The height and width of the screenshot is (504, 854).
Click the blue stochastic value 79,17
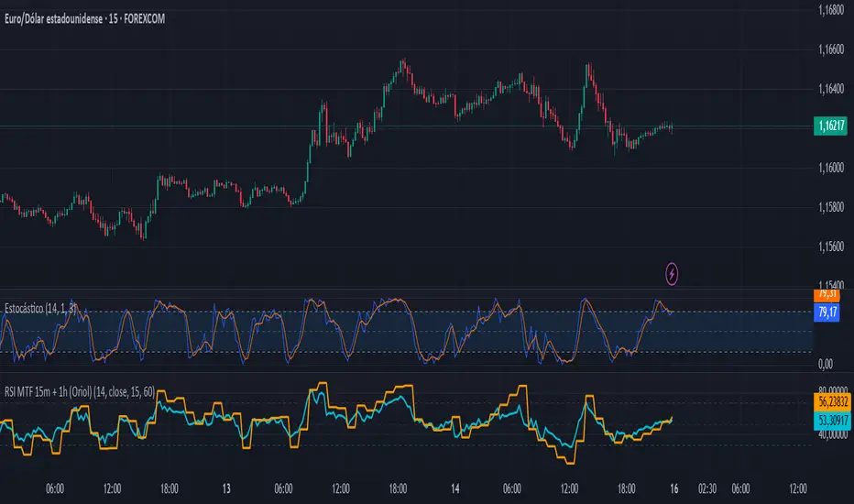(827, 312)
